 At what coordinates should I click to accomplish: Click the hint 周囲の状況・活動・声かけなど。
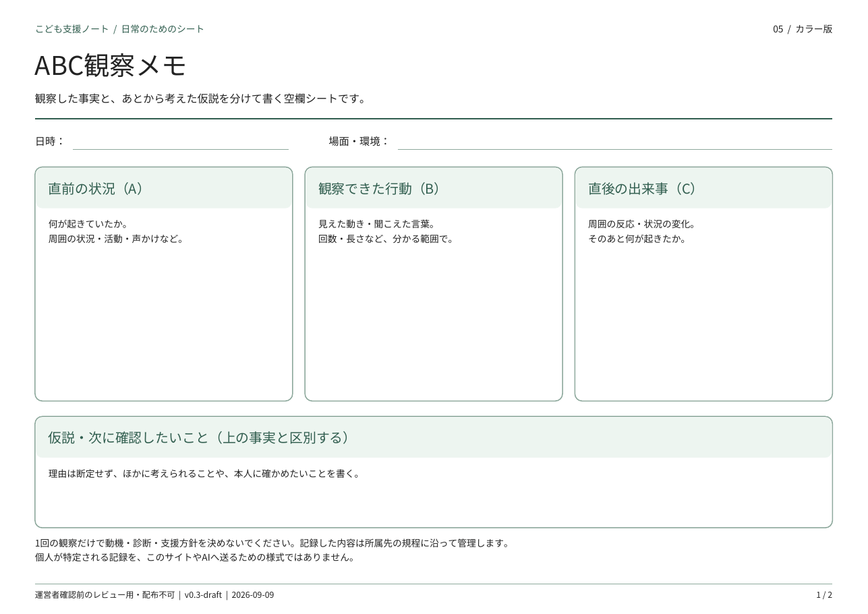[x=117, y=239]
